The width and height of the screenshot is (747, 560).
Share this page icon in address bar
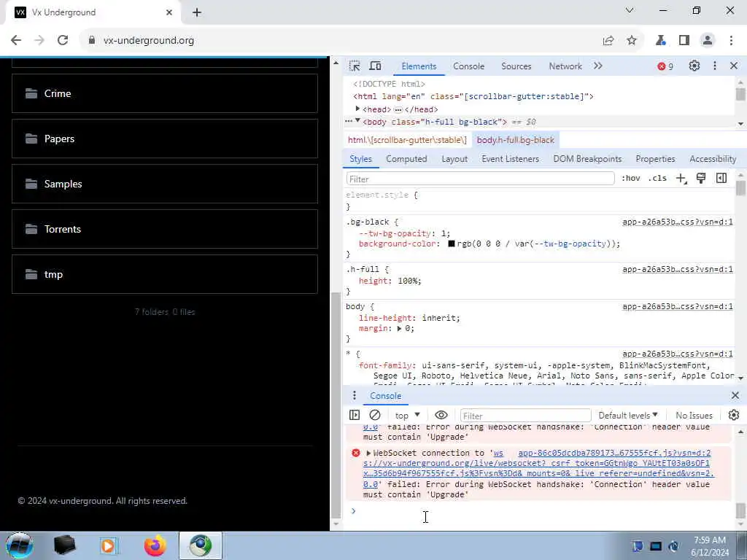[608, 41]
